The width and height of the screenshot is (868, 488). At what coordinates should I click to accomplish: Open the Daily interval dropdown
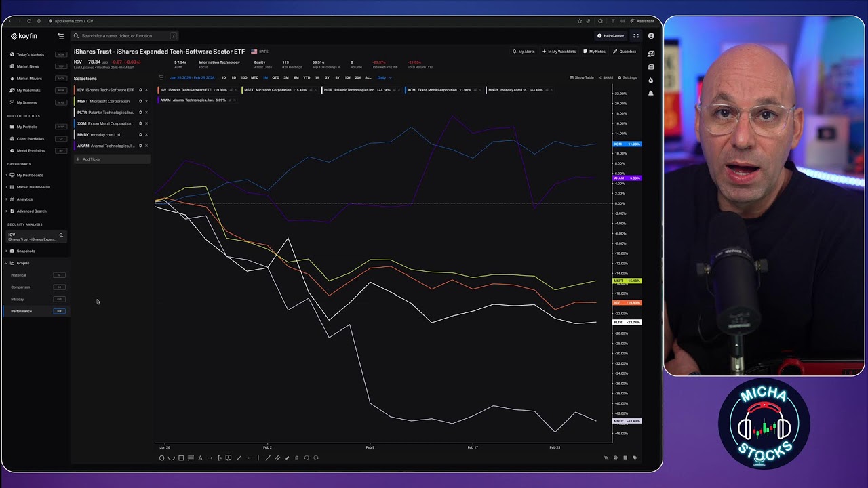[384, 77]
